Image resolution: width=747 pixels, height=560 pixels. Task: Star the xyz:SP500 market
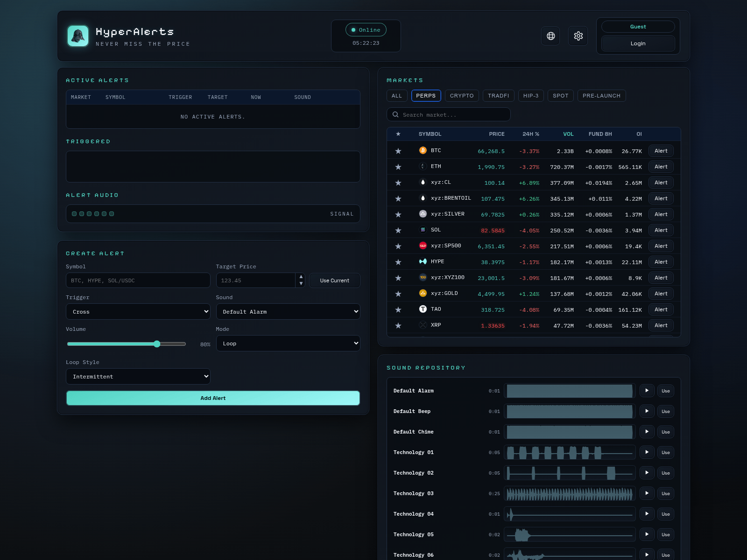pyautogui.click(x=398, y=246)
